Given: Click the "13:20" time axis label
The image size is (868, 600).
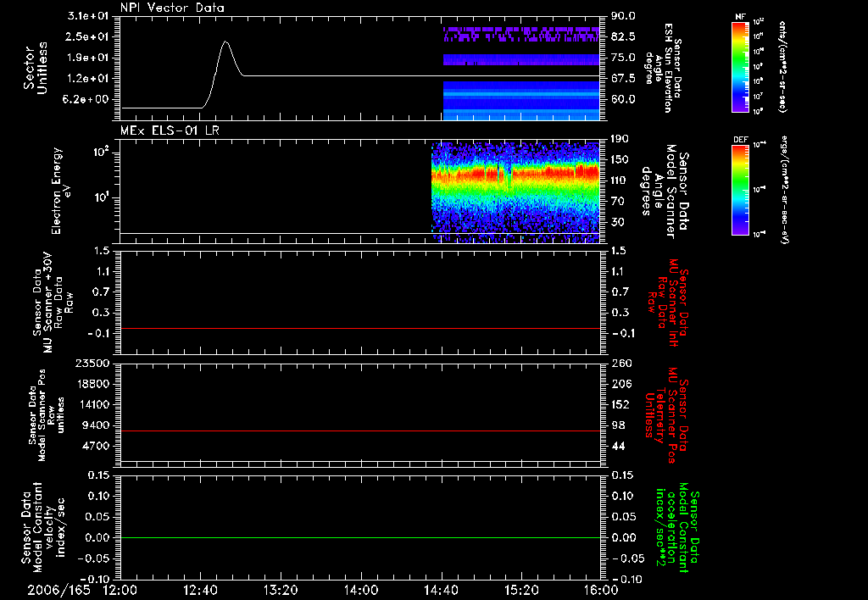Looking at the screenshot, I should [x=281, y=590].
